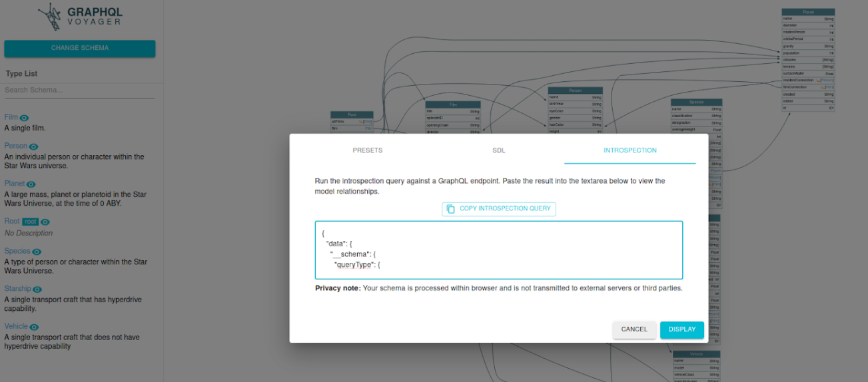Open the Film type link
868x382 pixels.
point(11,117)
